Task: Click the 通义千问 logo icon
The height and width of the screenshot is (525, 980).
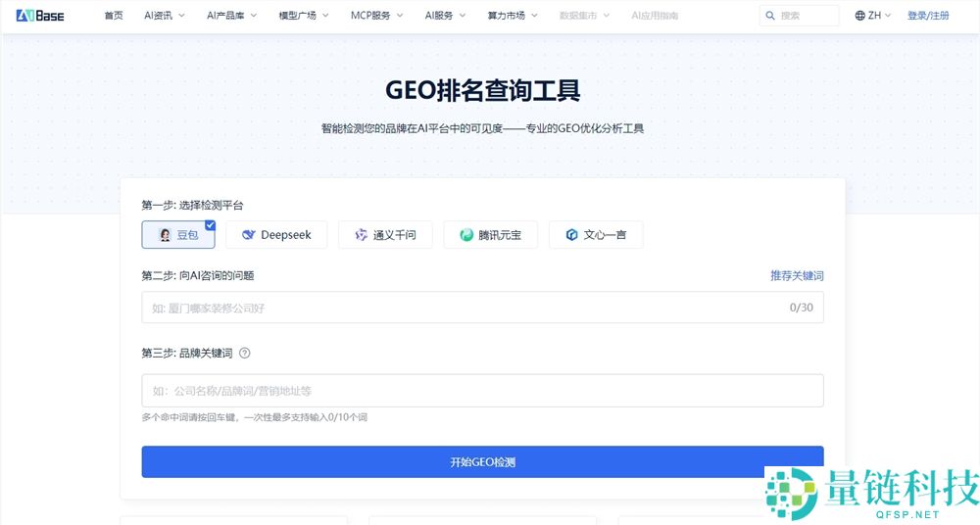Action: point(362,235)
